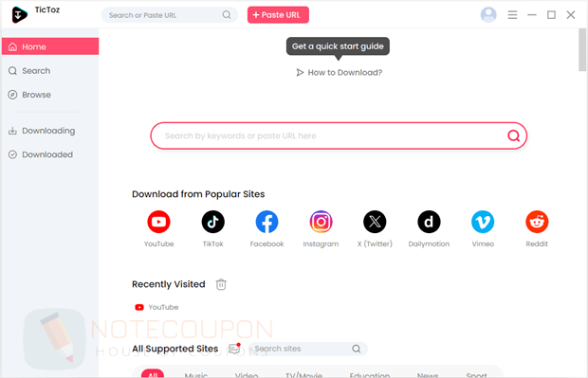The height and width of the screenshot is (378, 588).
Task: Select the TV/Movie category tab
Action: pos(303,374)
